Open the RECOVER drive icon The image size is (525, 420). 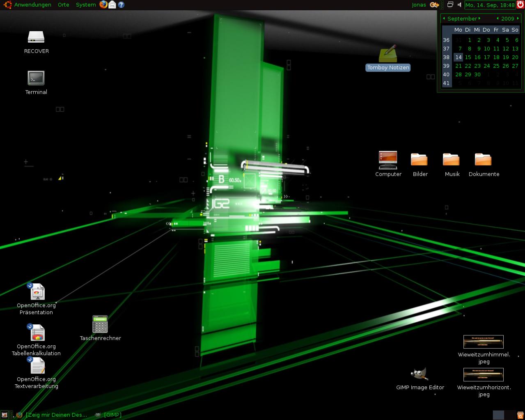36,37
